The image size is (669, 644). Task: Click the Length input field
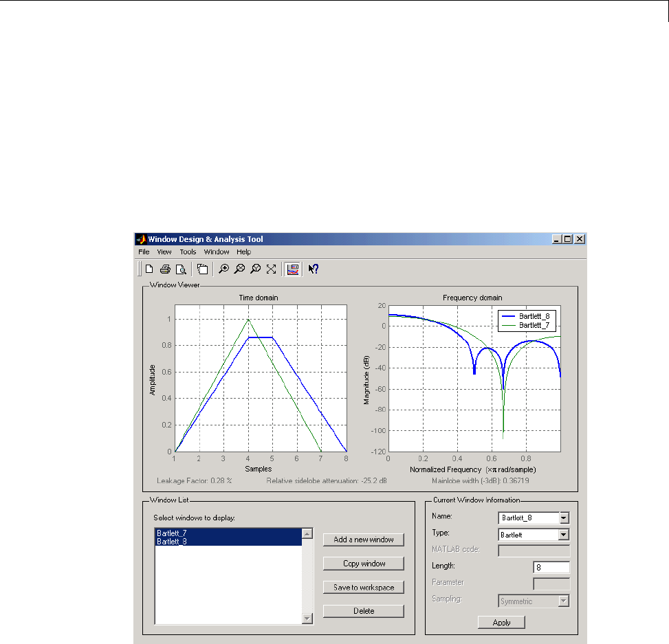coord(551,568)
